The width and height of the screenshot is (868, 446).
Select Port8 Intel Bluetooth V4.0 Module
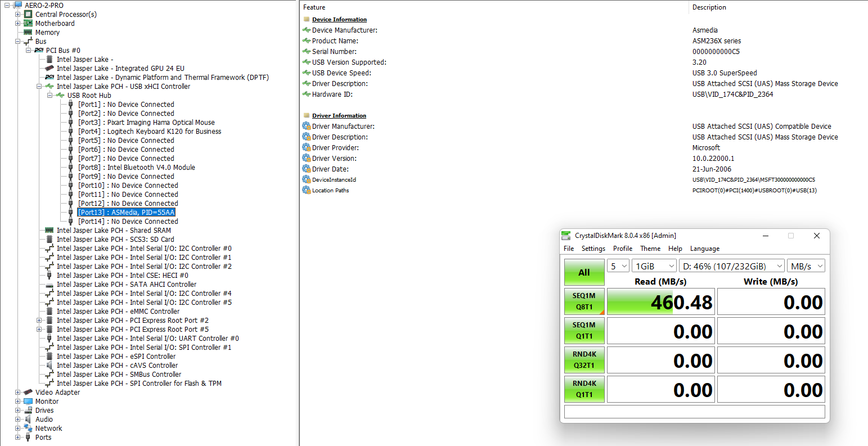(137, 167)
